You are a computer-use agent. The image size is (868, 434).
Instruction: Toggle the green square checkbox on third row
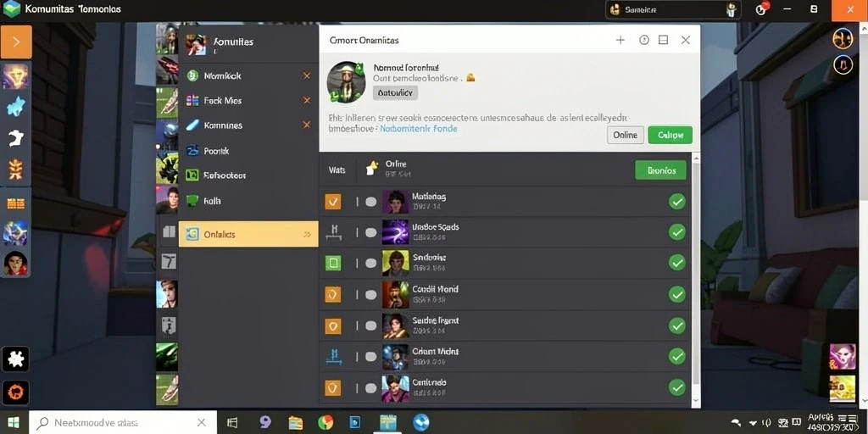pyautogui.click(x=332, y=263)
